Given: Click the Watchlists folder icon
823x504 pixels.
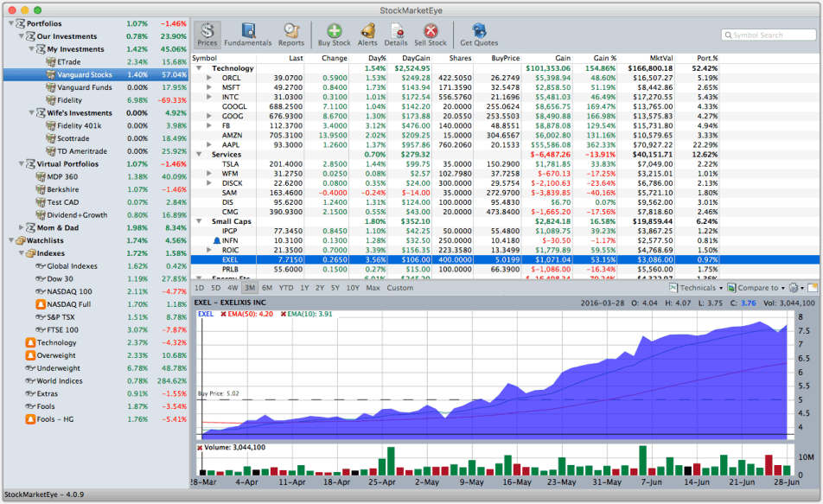Looking at the screenshot, I should coord(21,240).
